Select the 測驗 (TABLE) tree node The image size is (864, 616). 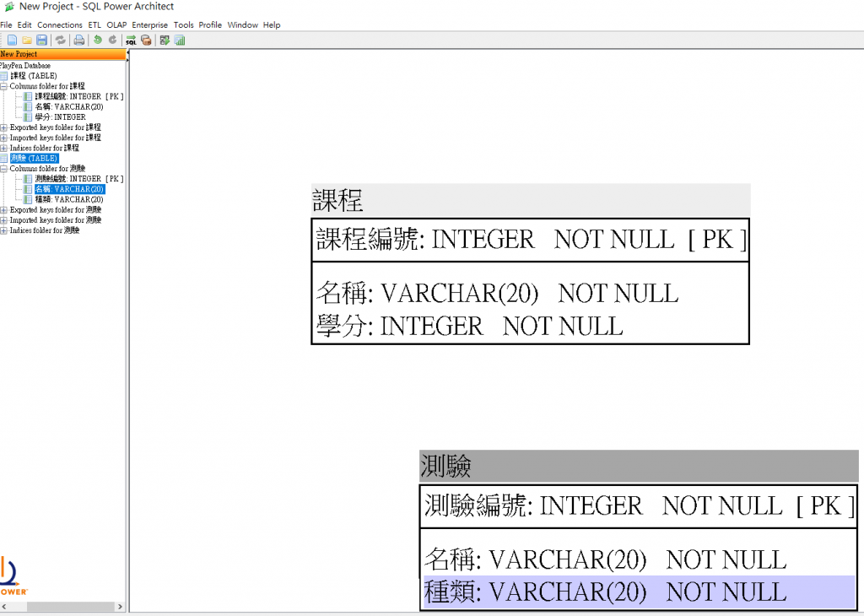pyautogui.click(x=34, y=158)
